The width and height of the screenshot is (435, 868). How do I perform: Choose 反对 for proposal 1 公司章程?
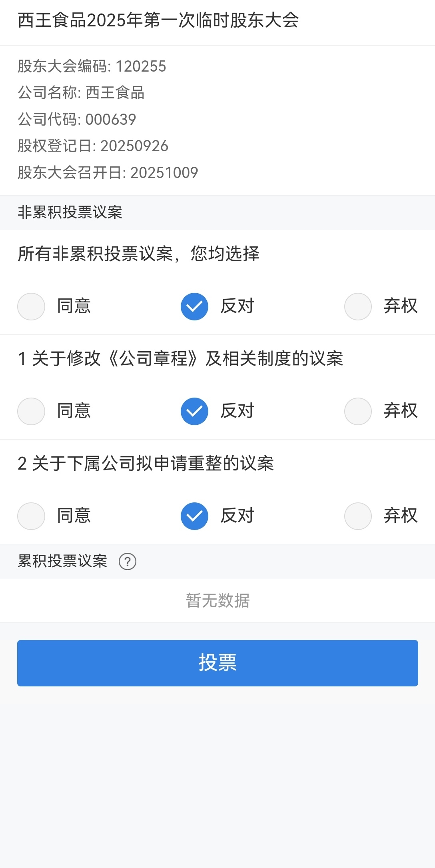[x=194, y=412]
